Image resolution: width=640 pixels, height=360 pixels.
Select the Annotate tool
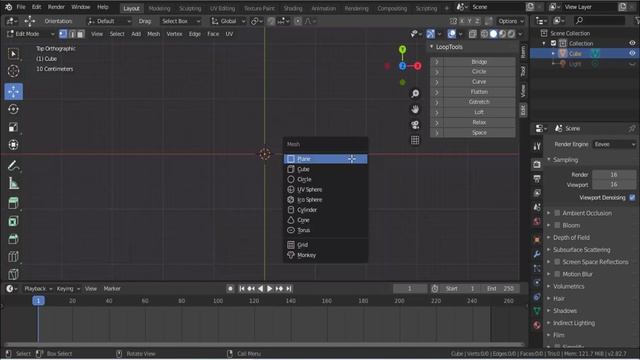point(13,166)
